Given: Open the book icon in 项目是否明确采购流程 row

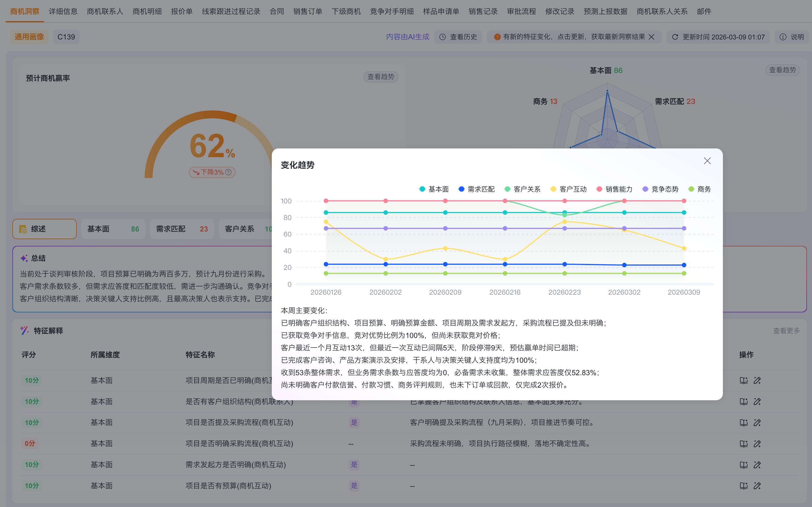Looking at the screenshot, I should click(x=743, y=444).
